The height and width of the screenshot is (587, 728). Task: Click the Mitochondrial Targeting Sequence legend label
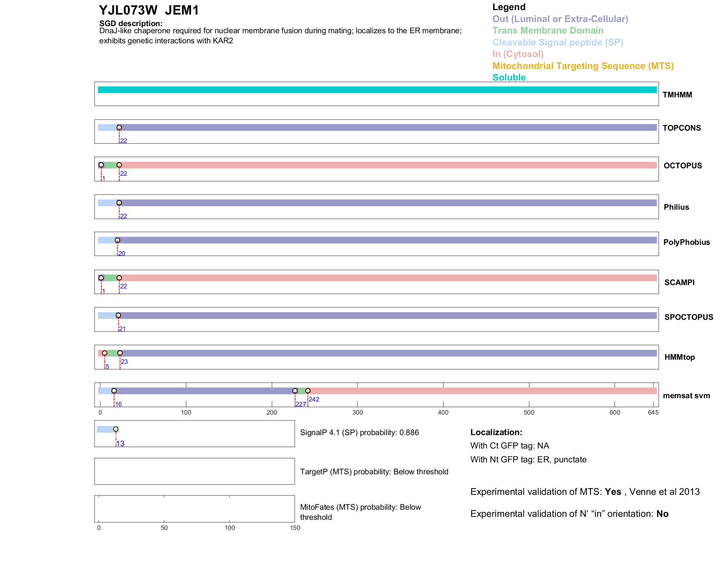(x=583, y=66)
